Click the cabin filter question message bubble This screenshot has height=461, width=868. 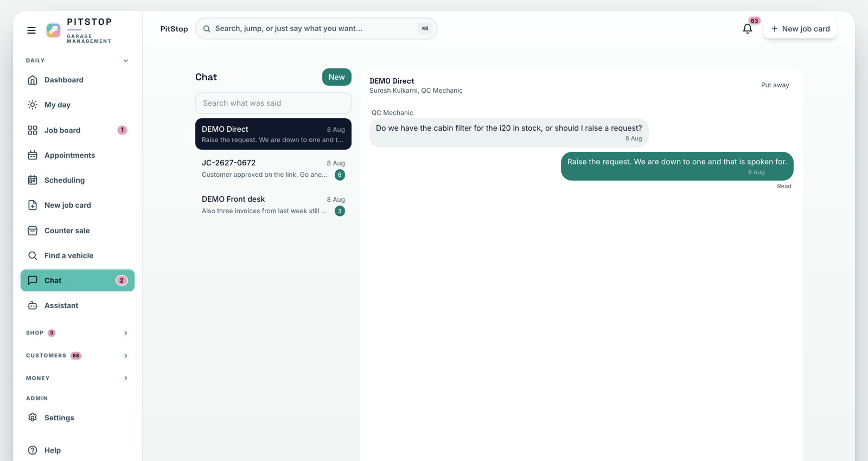(509, 133)
